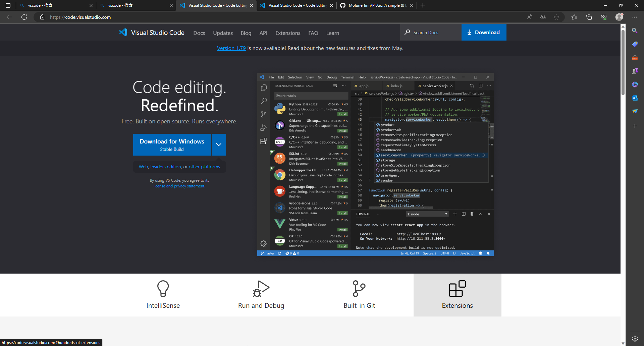Reload the page with Refresh button
The width and height of the screenshot is (644, 346).
tap(24, 17)
